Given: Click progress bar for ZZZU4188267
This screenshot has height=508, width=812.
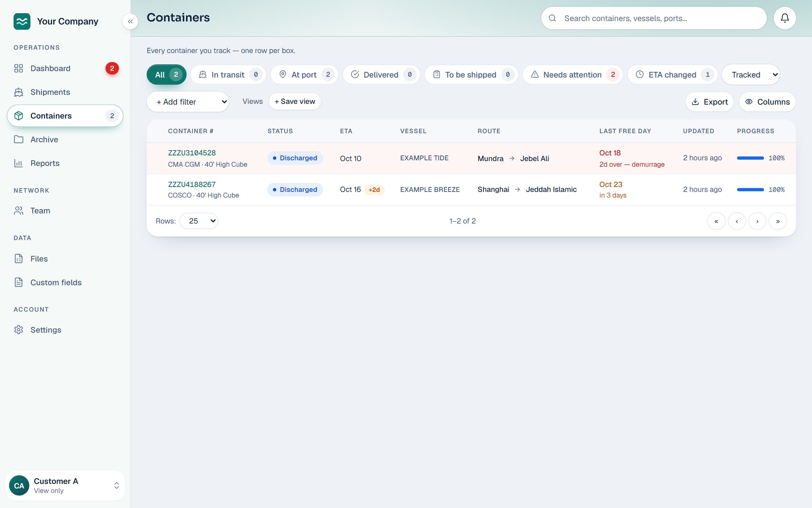Looking at the screenshot, I should pos(750,190).
